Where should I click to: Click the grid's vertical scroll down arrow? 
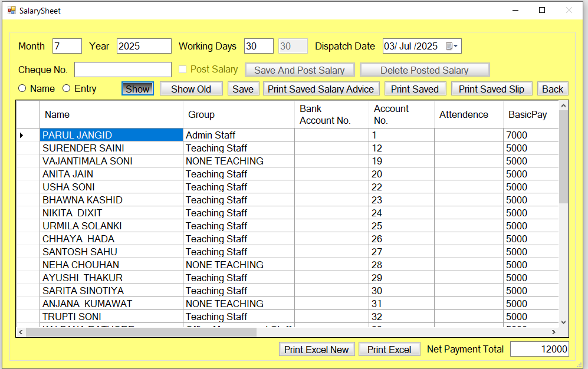(563, 322)
